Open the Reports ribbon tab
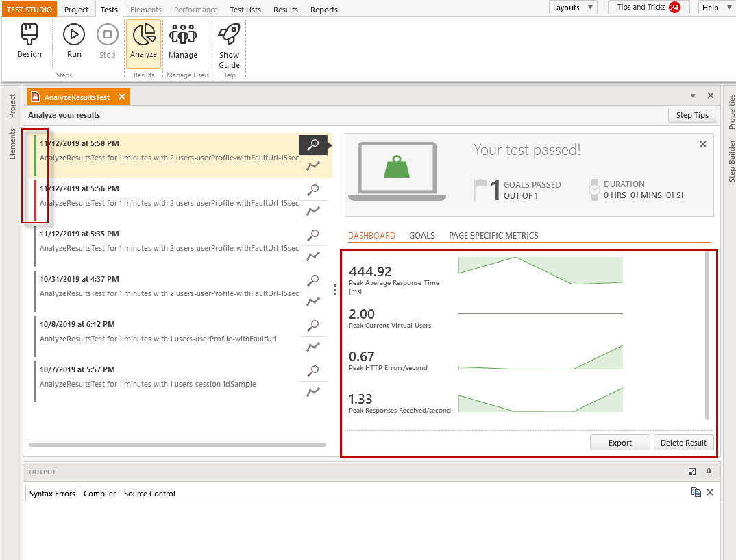The image size is (736, 560). (324, 10)
